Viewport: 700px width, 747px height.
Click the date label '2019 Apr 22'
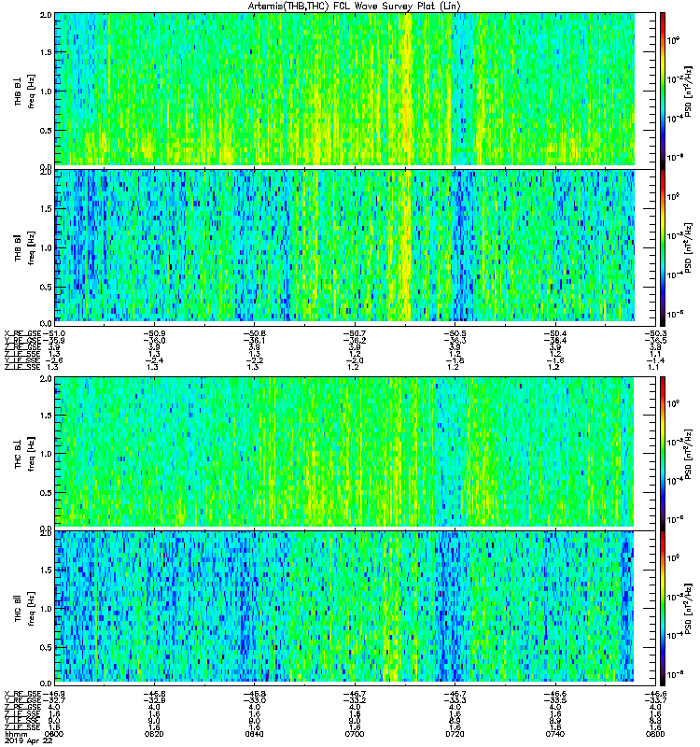[x=28, y=740]
